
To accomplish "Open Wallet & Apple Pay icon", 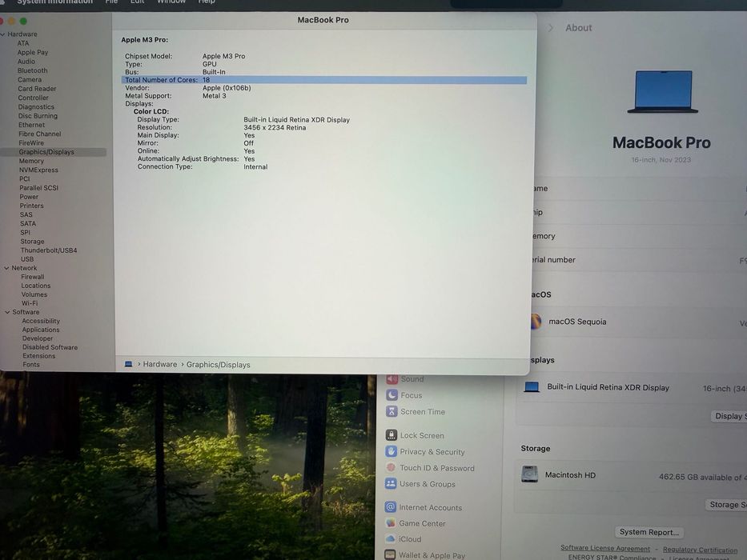I will tap(390, 554).
